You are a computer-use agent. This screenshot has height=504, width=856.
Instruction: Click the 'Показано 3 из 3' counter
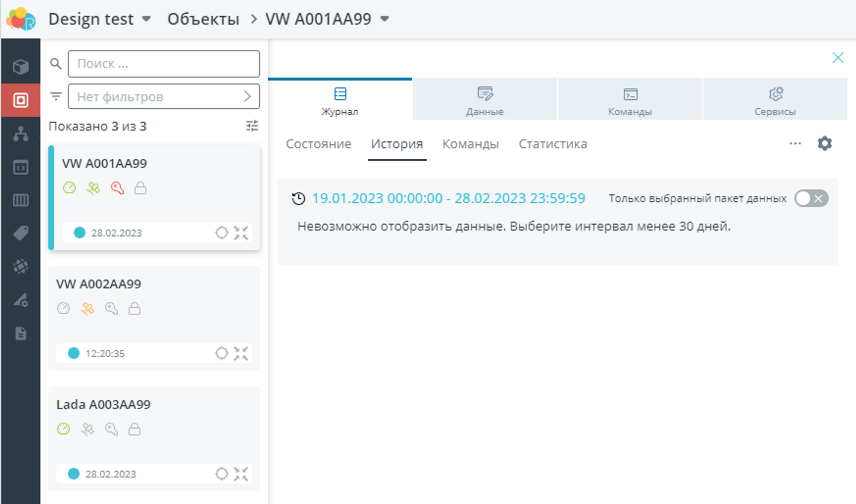(x=98, y=126)
